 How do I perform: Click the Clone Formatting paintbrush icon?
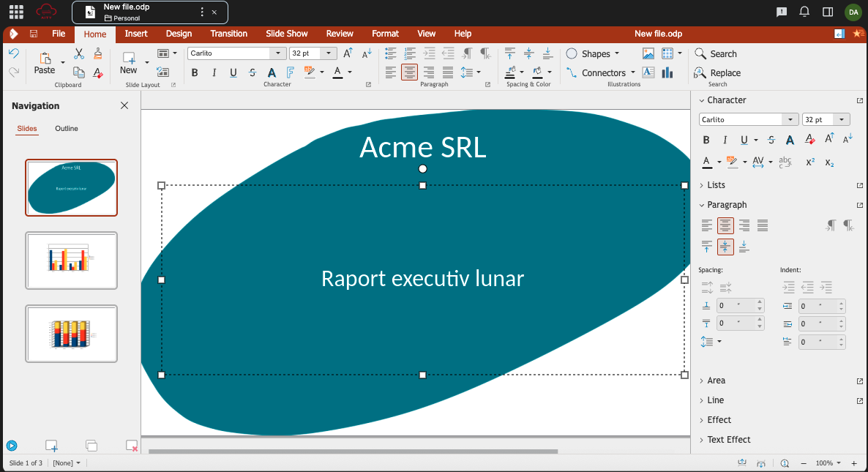[98, 53]
